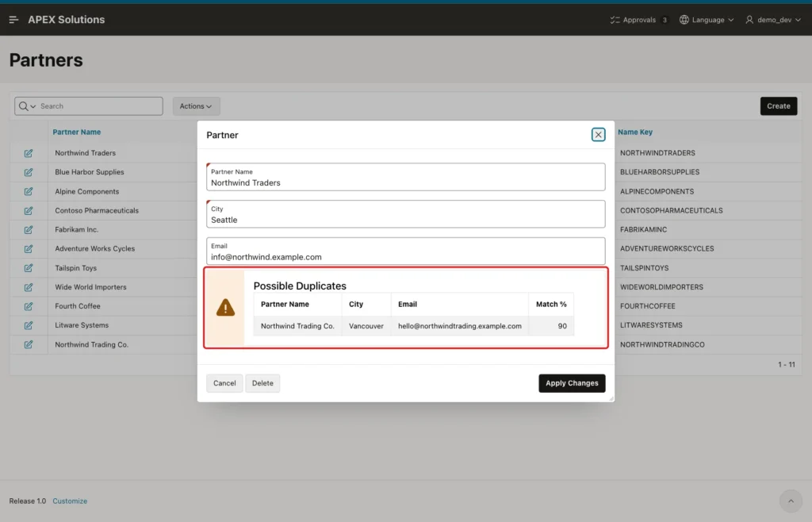Edit the Fabrikam Inc. row

(29, 230)
